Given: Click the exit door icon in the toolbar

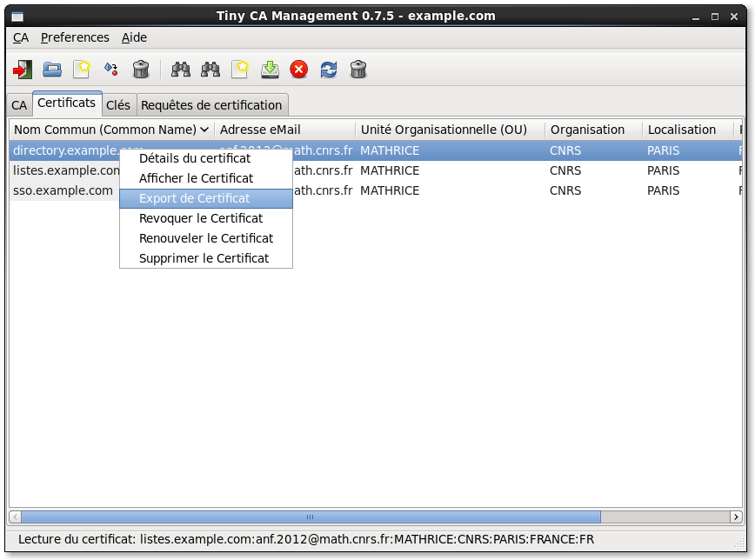Looking at the screenshot, I should click(22, 70).
